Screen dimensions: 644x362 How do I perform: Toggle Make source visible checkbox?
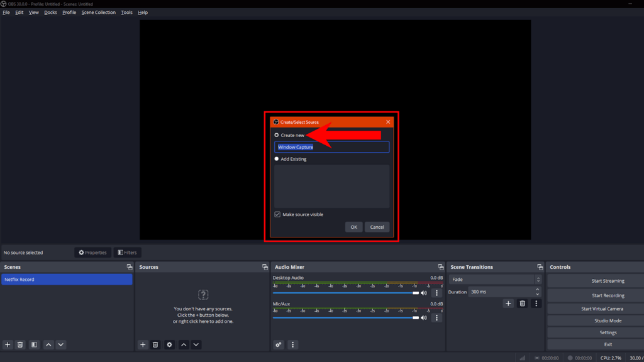(277, 215)
